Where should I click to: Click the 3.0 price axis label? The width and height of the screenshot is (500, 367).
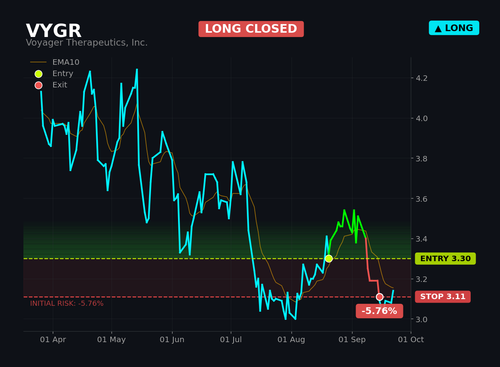point(421,319)
